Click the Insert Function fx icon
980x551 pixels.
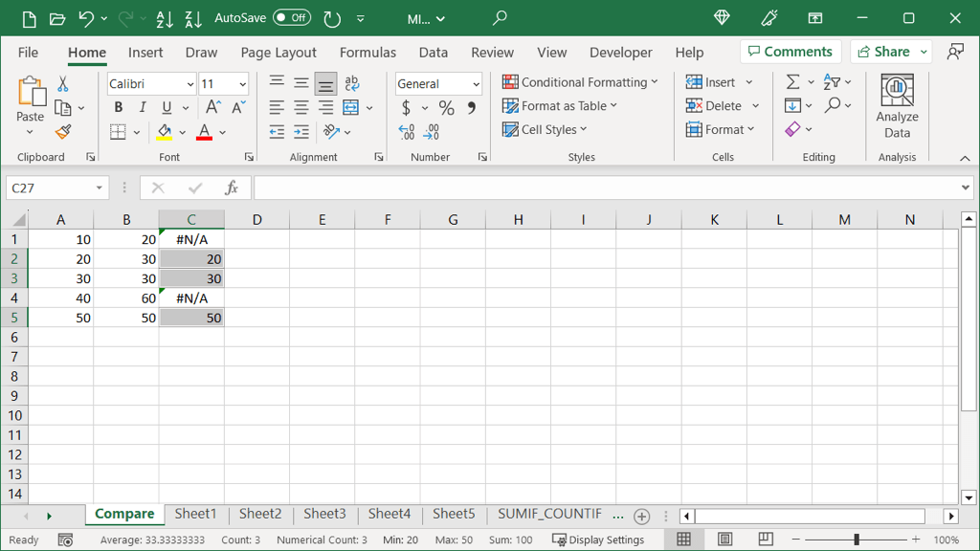pyautogui.click(x=232, y=187)
